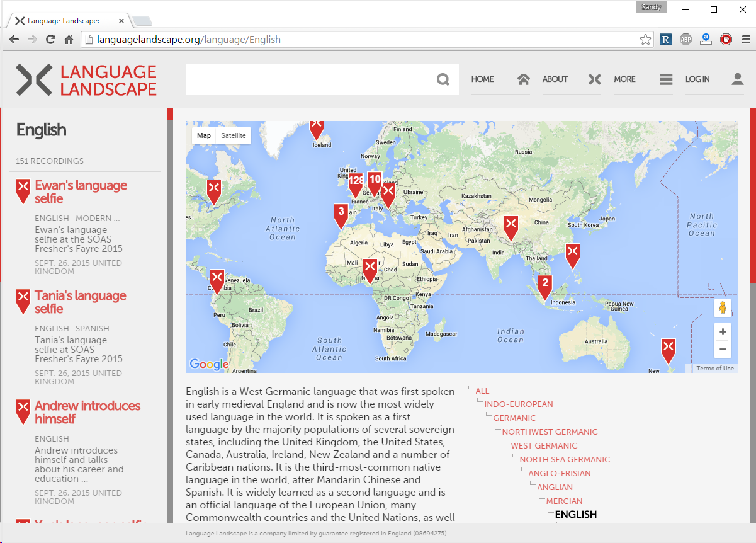Switch the map to Satellite view
This screenshot has height=543, width=756.
pyautogui.click(x=233, y=135)
